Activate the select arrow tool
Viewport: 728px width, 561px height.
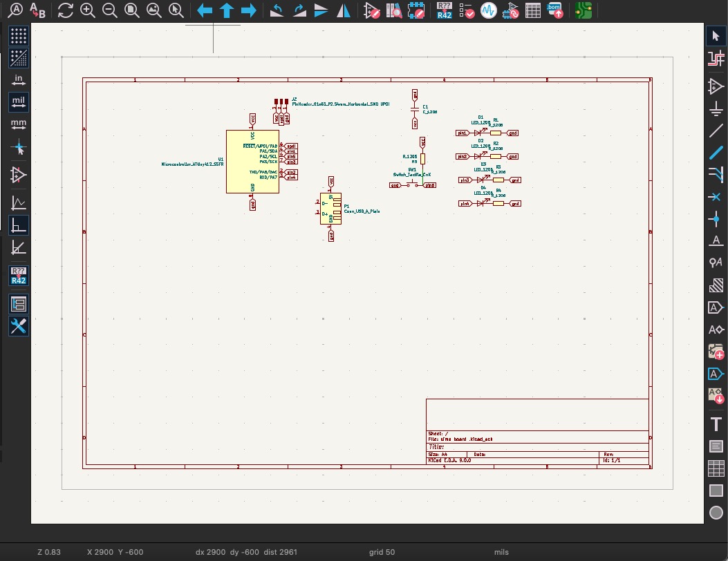pos(716,36)
